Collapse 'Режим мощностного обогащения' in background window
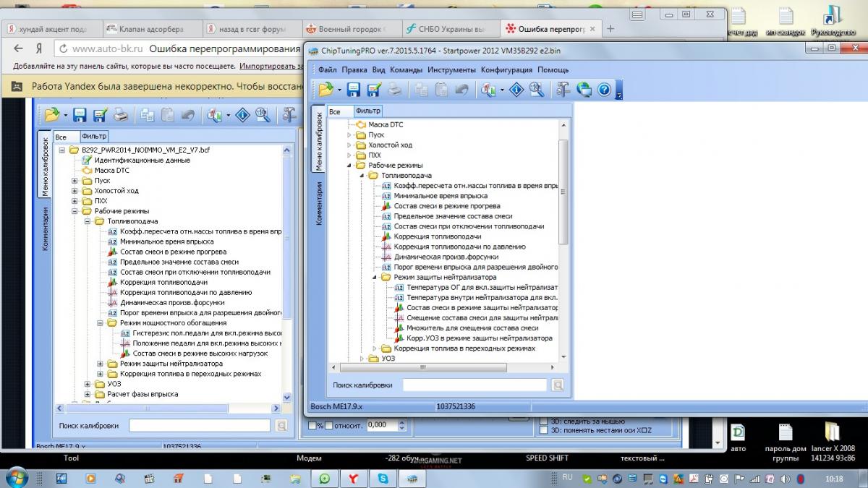The width and height of the screenshot is (868, 488). point(101,323)
